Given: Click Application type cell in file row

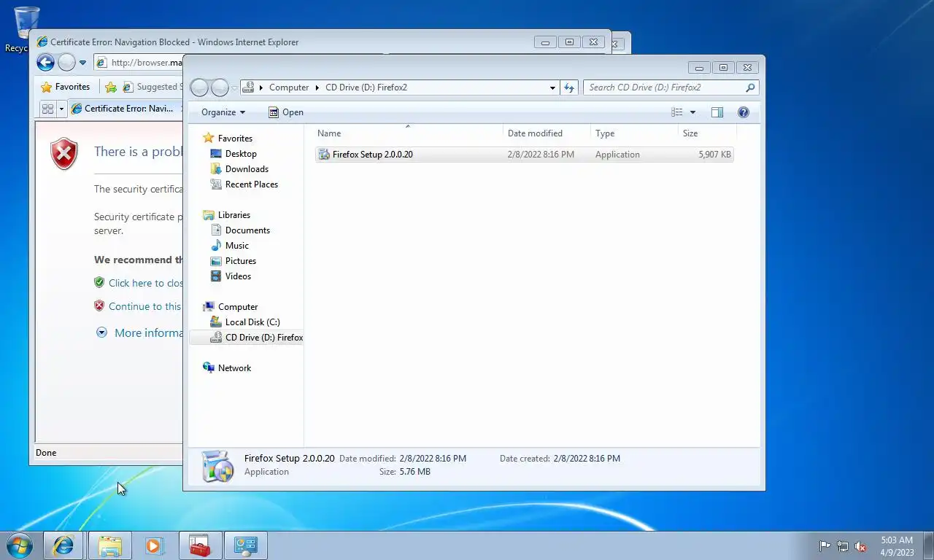Looking at the screenshot, I should coord(617,155).
